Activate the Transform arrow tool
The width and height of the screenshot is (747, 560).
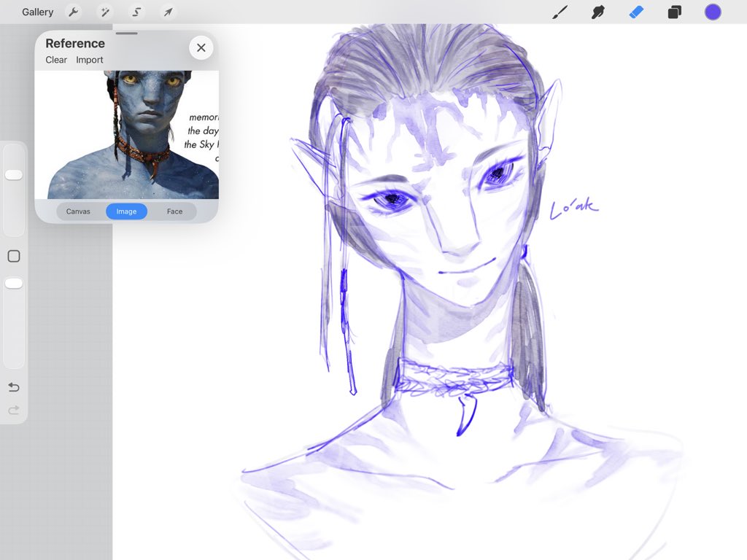coord(169,12)
